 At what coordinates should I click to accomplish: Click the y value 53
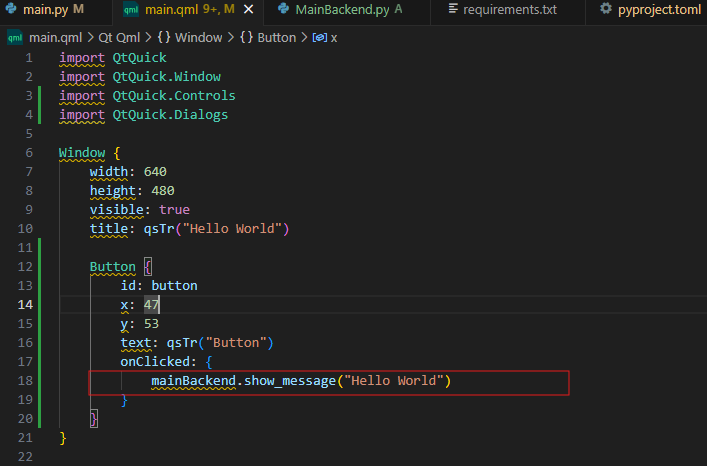tap(152, 324)
